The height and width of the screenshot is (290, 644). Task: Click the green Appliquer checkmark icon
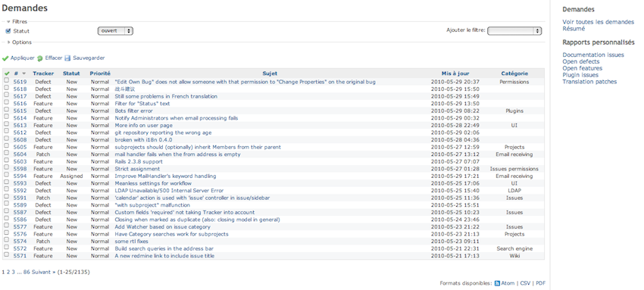coord(5,58)
